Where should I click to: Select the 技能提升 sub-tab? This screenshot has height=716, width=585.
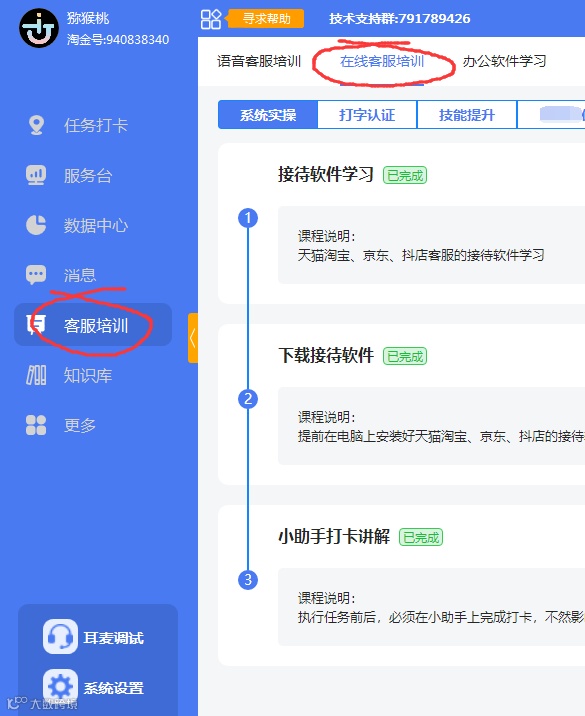click(x=467, y=115)
